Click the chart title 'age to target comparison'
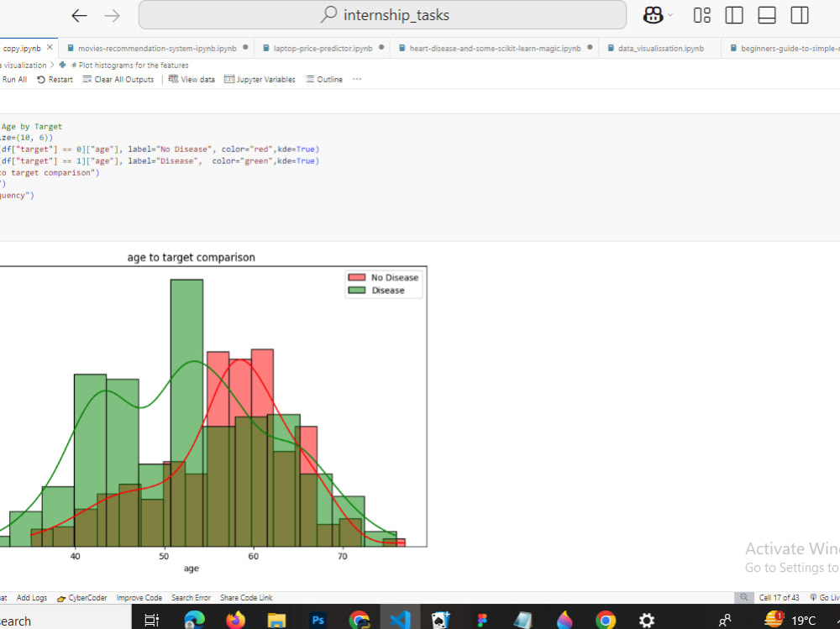Image resolution: width=840 pixels, height=629 pixels. pos(192,257)
